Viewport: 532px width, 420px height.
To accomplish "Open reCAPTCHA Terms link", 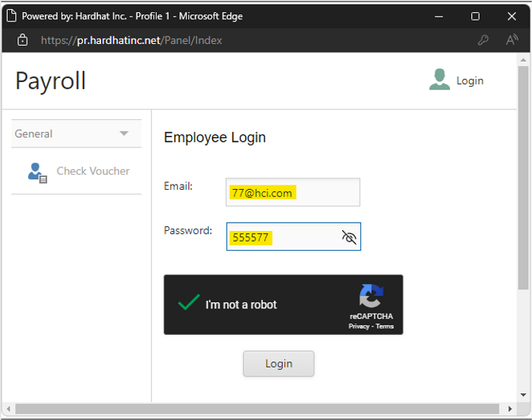I will (385, 326).
